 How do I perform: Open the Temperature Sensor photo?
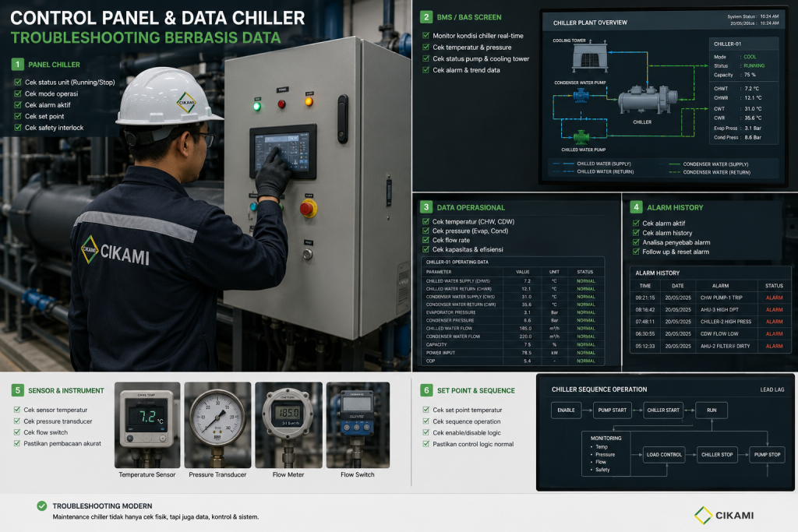[x=147, y=425]
